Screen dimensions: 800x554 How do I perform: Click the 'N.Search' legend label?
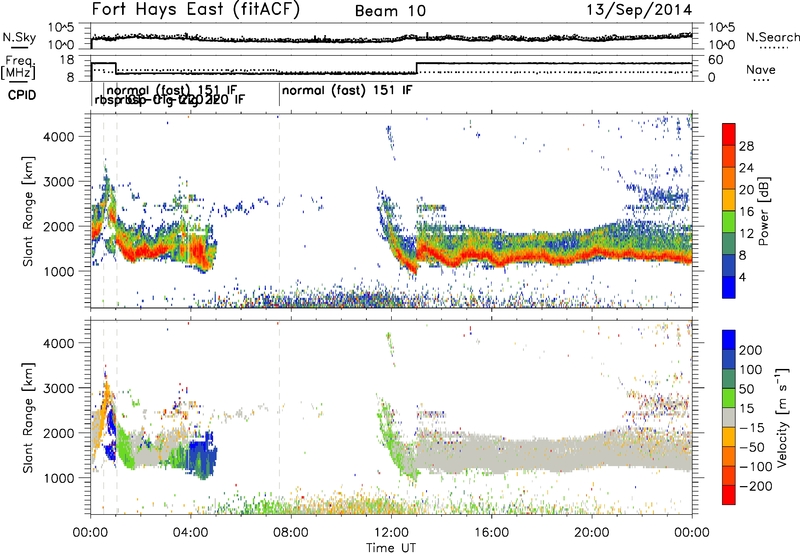pyautogui.click(x=772, y=37)
